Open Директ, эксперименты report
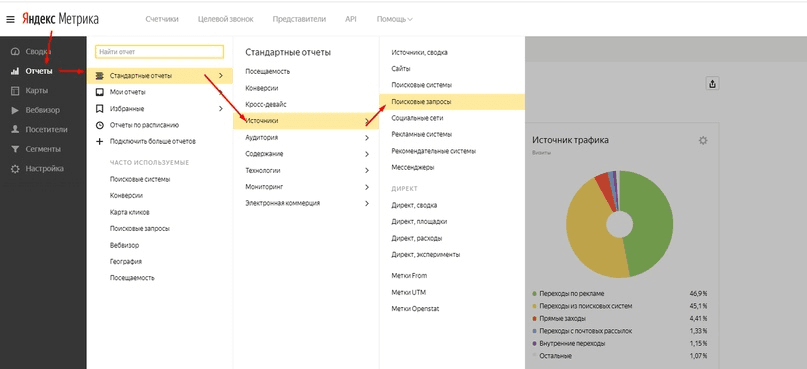 click(x=426, y=255)
